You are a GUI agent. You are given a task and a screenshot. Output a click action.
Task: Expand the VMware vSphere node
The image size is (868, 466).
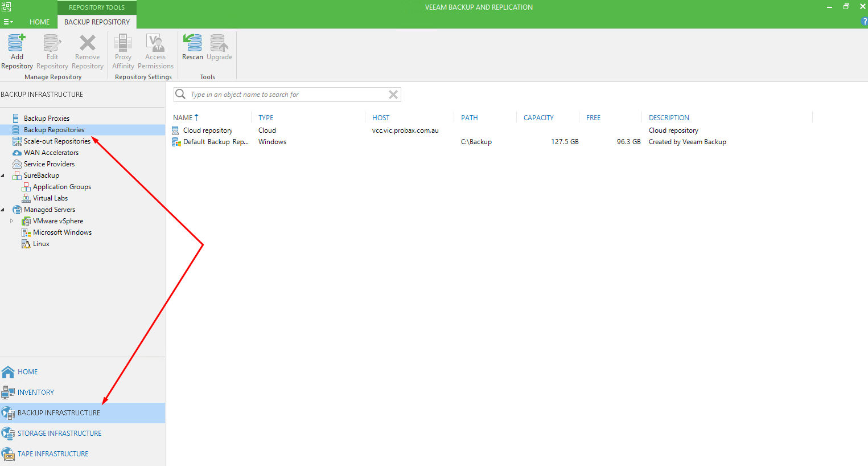coord(11,221)
